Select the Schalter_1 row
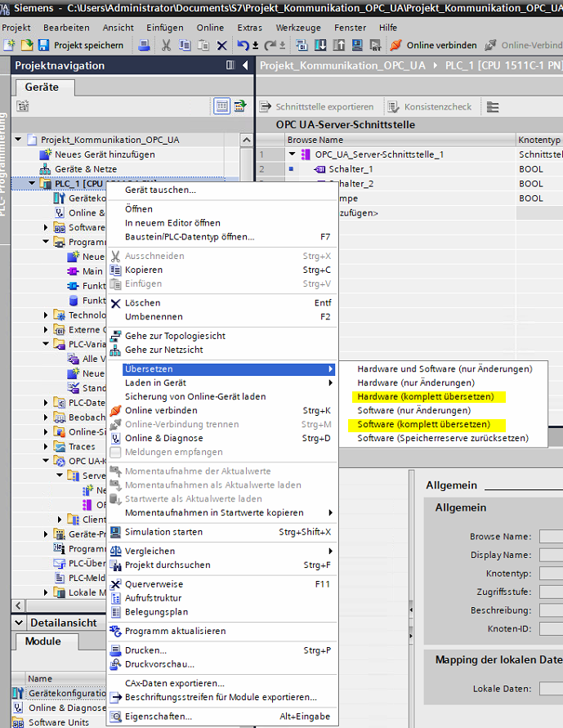Screen dimensions: 563x728 point(409,169)
